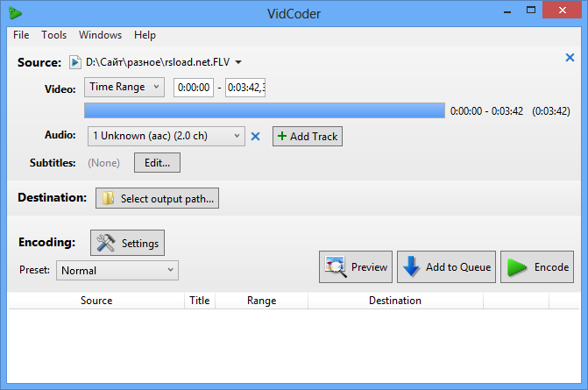
Task: Click the source video file icon
Action: 75,62
